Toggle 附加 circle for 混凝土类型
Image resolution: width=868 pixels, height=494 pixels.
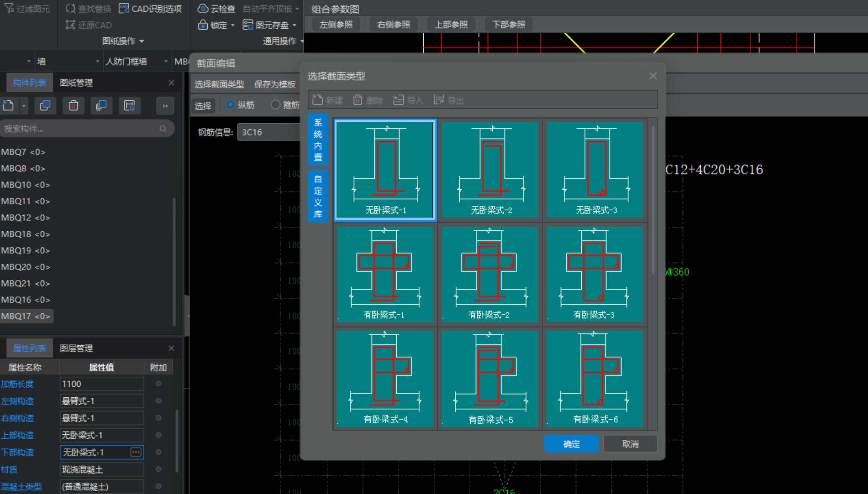point(158,486)
